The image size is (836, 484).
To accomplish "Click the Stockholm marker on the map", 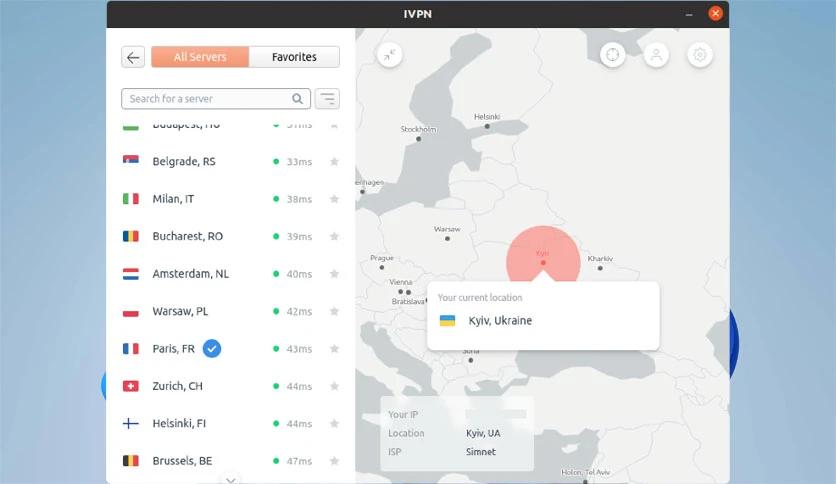I will pyautogui.click(x=419, y=139).
